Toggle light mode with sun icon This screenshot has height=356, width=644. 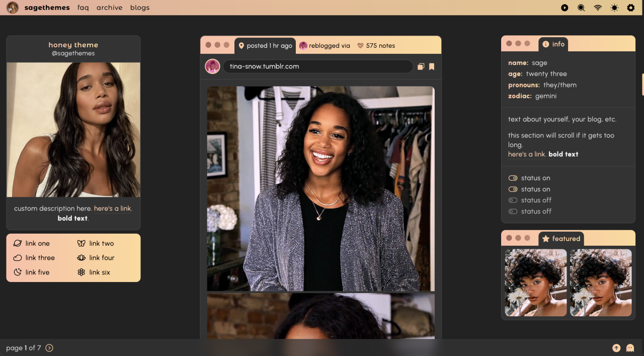tap(614, 8)
